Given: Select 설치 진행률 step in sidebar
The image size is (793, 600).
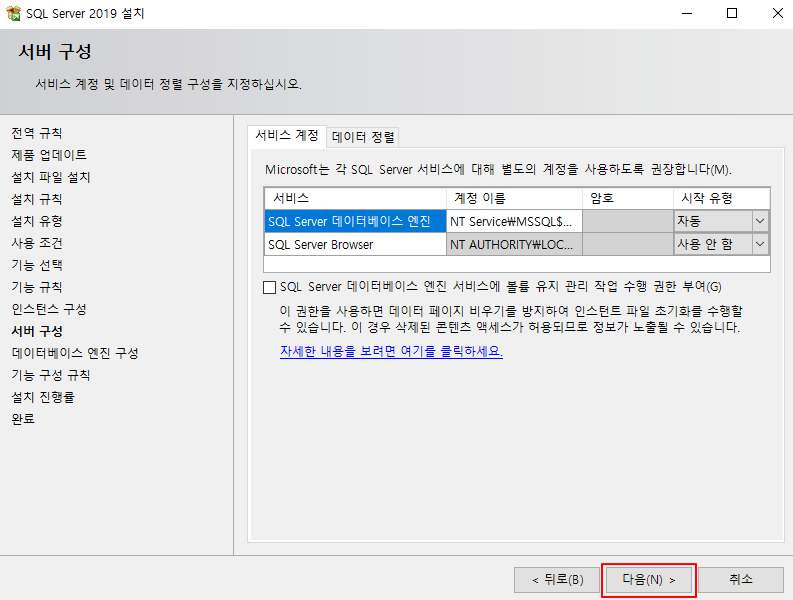Looking at the screenshot, I should point(43,397).
